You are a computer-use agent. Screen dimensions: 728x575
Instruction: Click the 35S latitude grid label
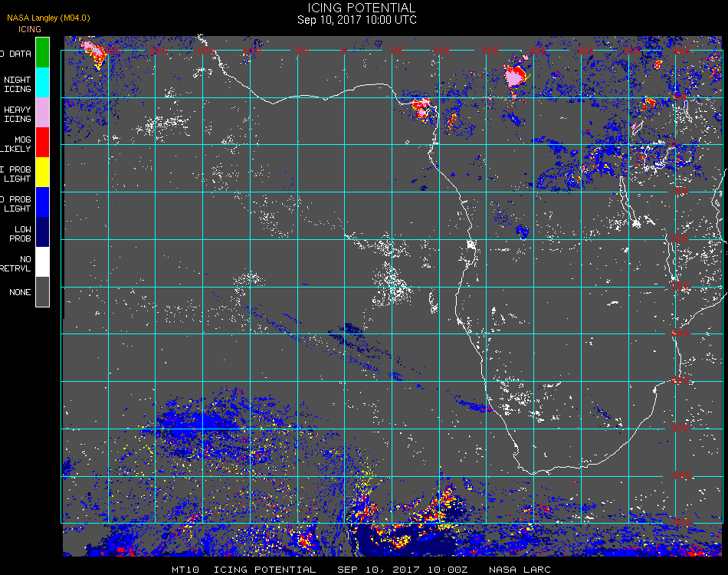click(x=681, y=475)
